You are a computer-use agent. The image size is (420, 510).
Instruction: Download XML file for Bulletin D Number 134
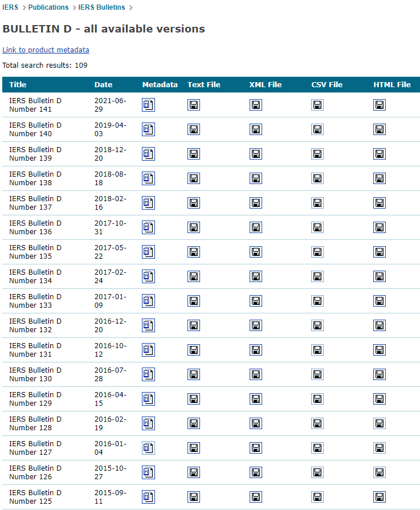256,276
